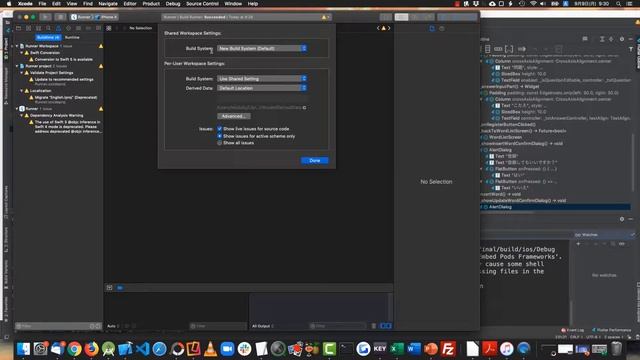640x360 pixels.
Task: Jump to previous issue with the left chevron
Action: pyautogui.click(x=378, y=28)
